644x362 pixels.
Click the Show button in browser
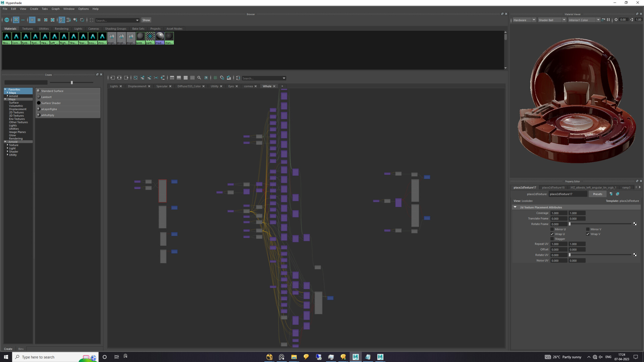pos(146,20)
